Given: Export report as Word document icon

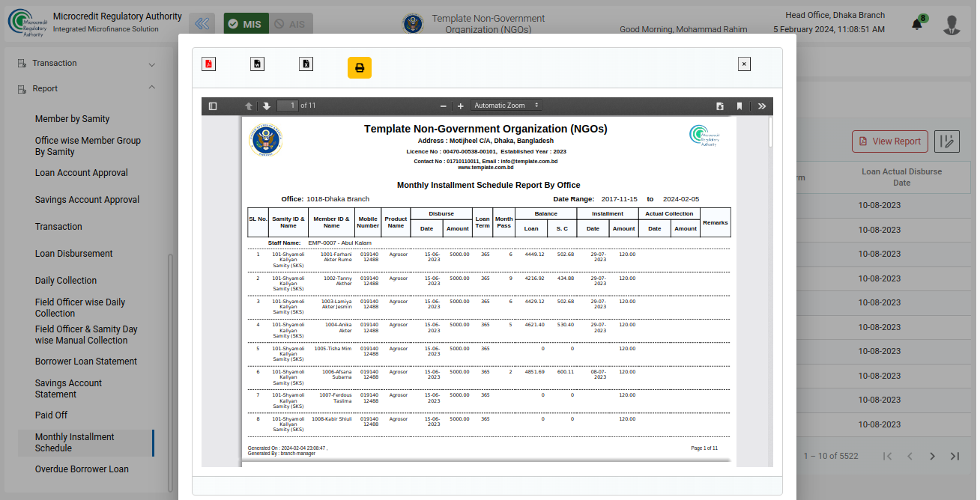Looking at the screenshot, I should 257,64.
